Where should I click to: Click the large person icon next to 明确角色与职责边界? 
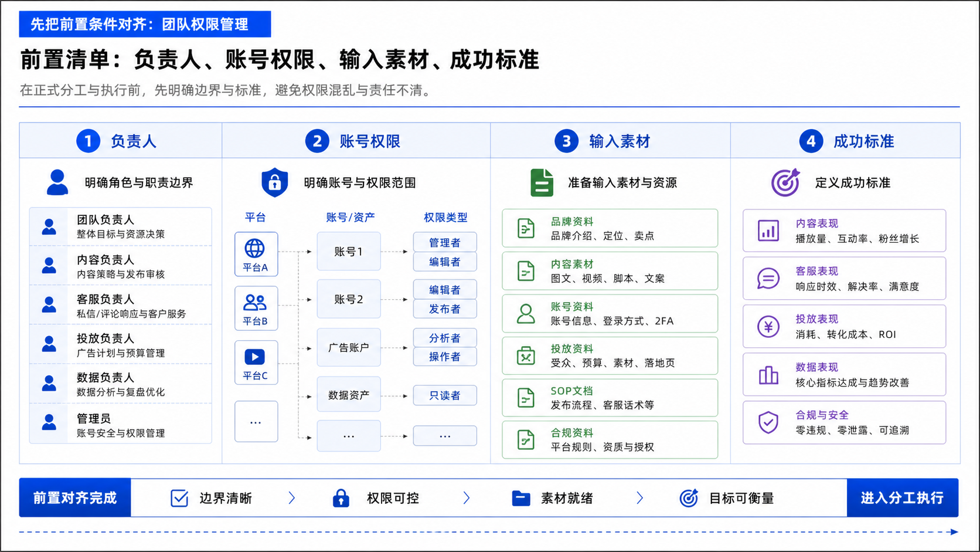coord(57,182)
